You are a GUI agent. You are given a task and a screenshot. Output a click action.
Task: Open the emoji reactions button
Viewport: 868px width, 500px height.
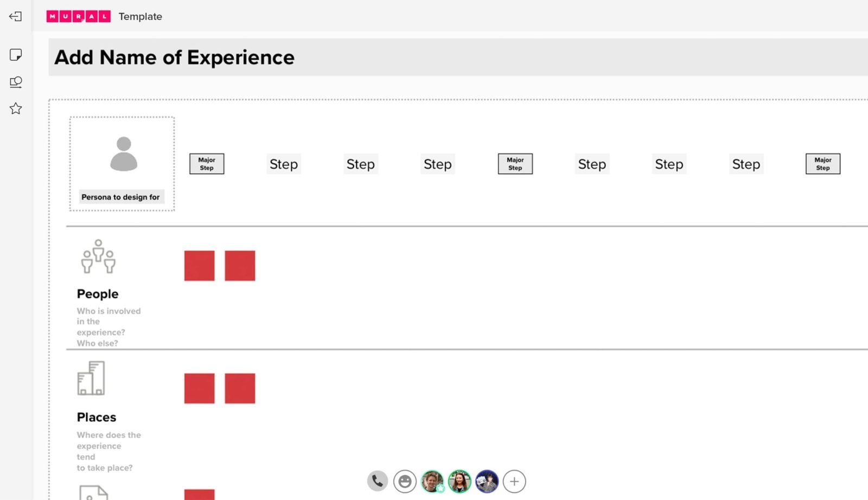(x=405, y=481)
